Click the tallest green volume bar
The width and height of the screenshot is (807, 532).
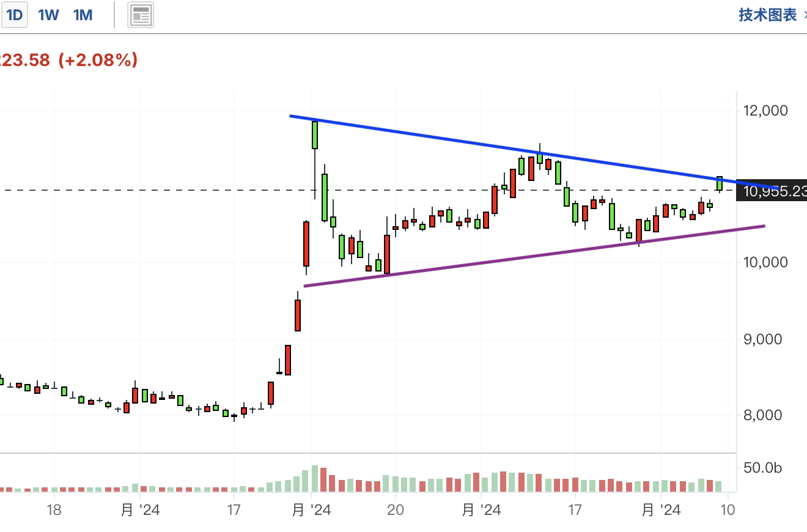315,479
